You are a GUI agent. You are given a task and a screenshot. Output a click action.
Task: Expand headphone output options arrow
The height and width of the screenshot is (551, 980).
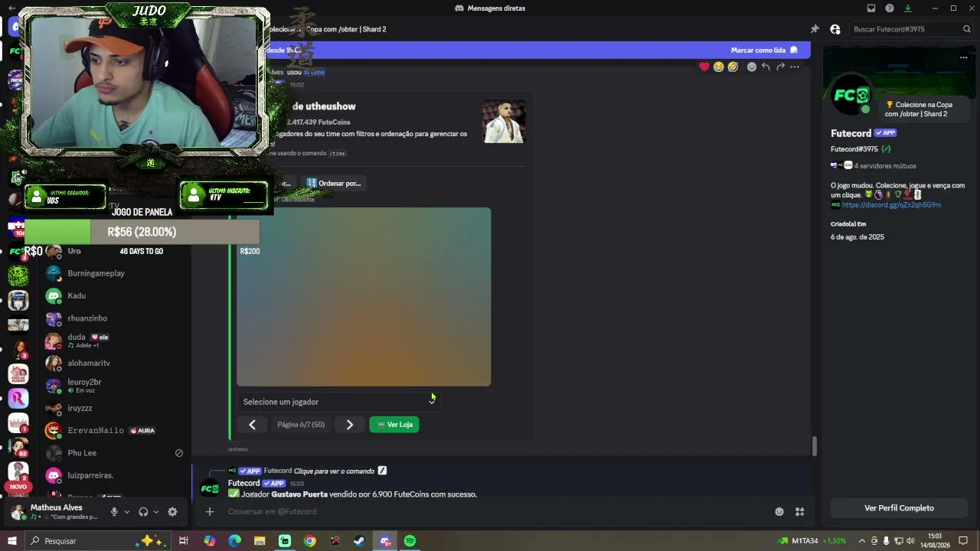pyautogui.click(x=156, y=512)
